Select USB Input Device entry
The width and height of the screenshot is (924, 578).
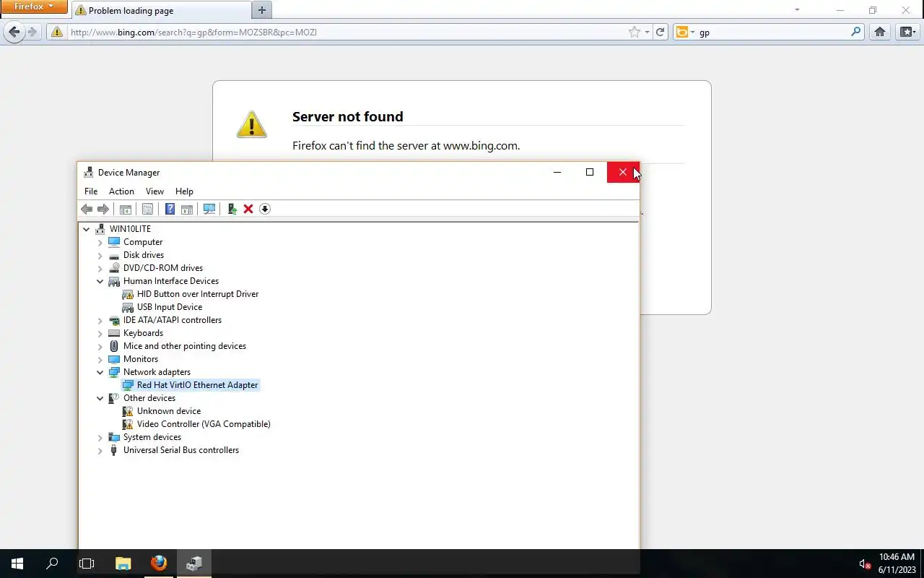tap(170, 307)
